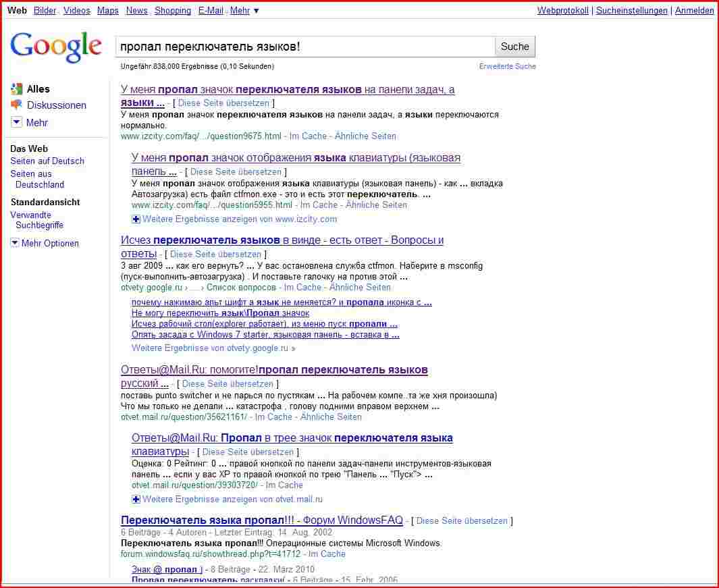Click the Google logo
719x588 pixels.
click(x=56, y=47)
